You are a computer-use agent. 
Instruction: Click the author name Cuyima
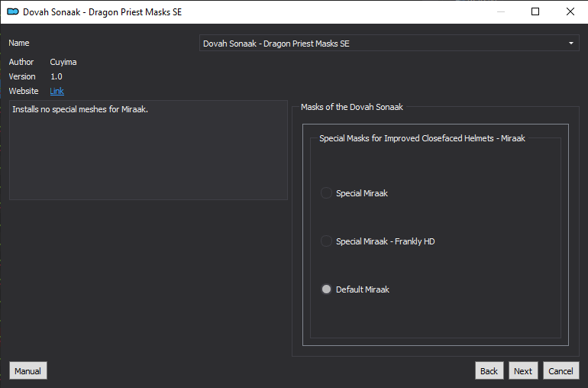pyautogui.click(x=63, y=63)
